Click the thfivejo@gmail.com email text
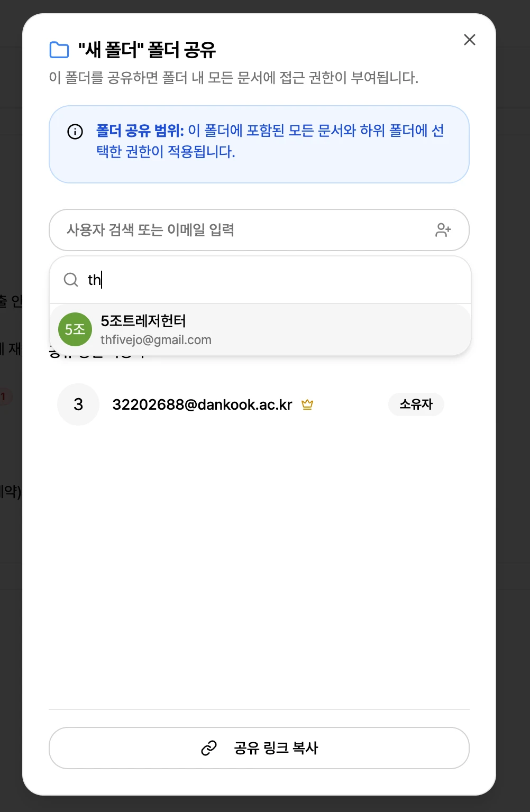 tap(156, 340)
